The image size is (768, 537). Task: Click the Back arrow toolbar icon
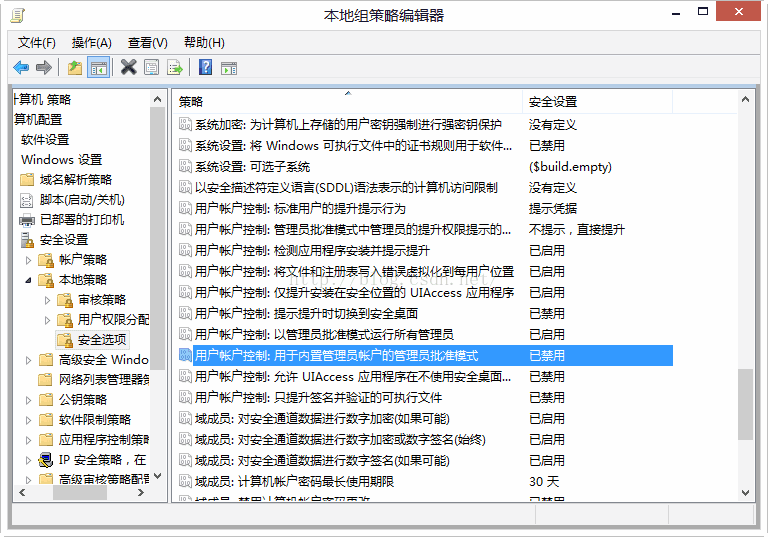pos(21,67)
